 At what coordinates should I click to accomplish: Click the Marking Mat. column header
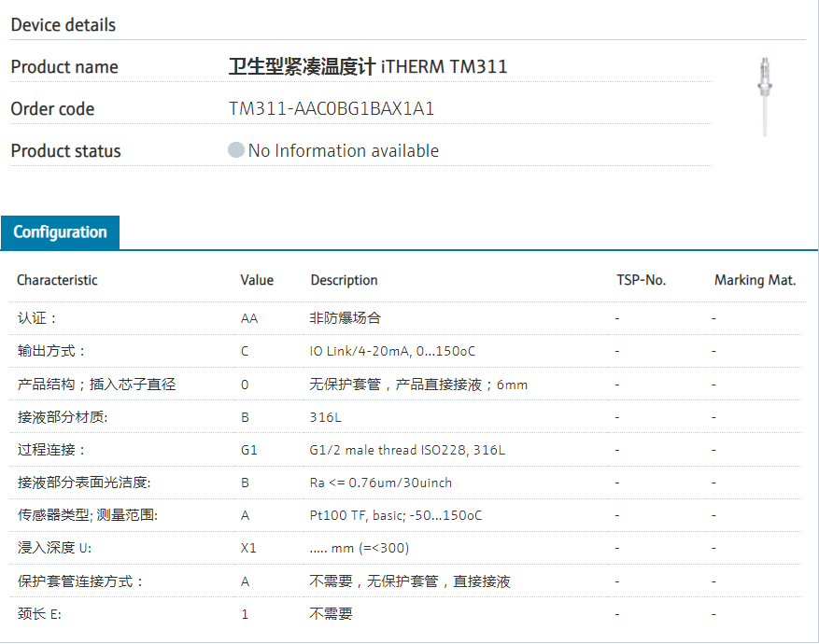(x=755, y=280)
